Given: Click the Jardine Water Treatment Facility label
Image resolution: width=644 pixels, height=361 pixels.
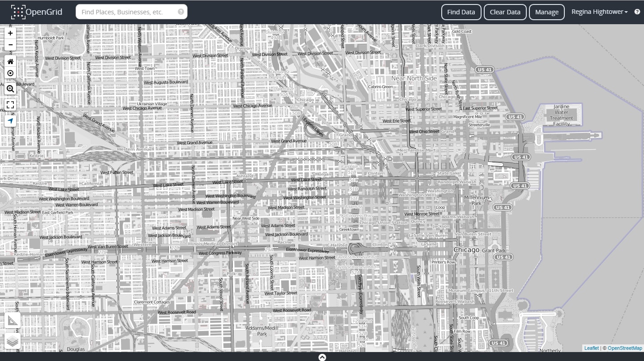Looking at the screenshot, I should click(562, 115).
